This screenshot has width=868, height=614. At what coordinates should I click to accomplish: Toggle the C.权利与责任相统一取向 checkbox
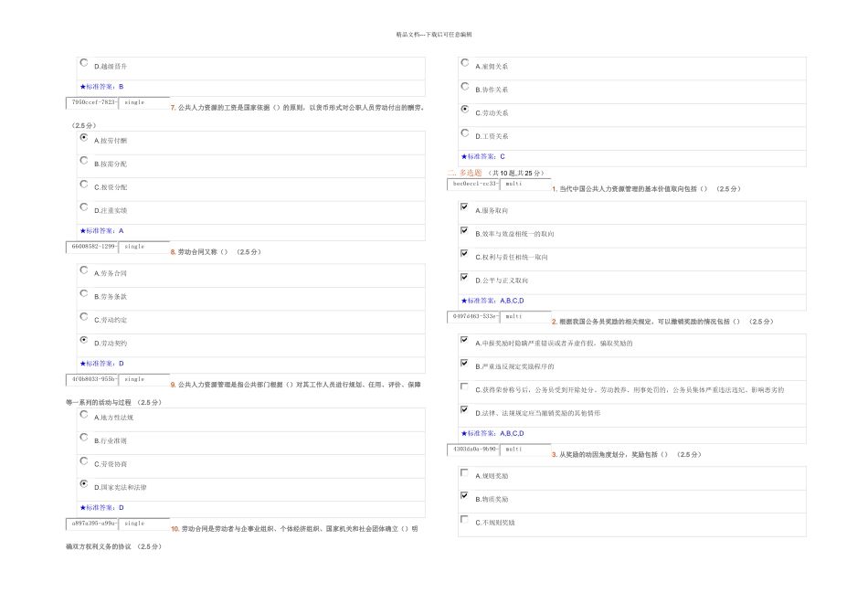pos(464,254)
